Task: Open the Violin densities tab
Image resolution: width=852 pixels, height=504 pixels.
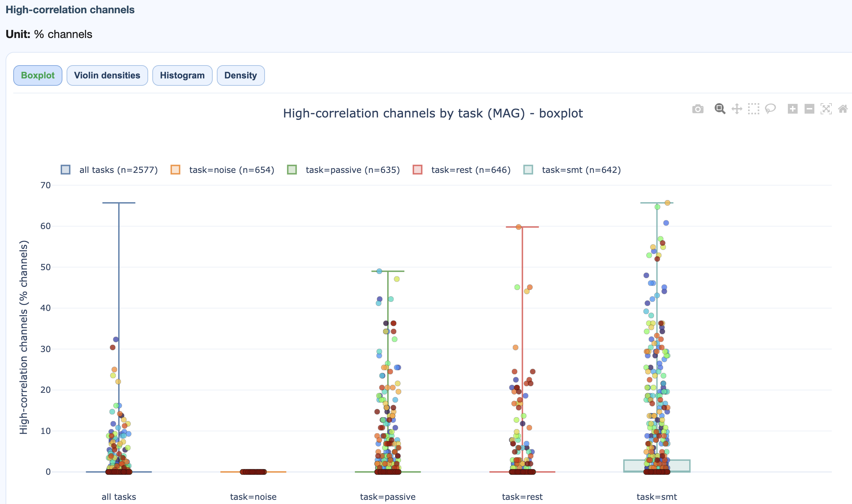Action: [107, 75]
